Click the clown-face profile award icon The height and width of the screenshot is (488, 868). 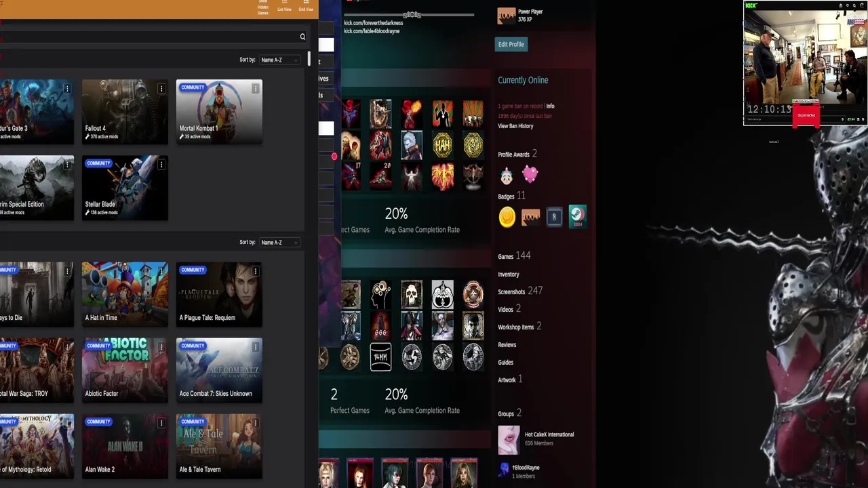(507, 176)
